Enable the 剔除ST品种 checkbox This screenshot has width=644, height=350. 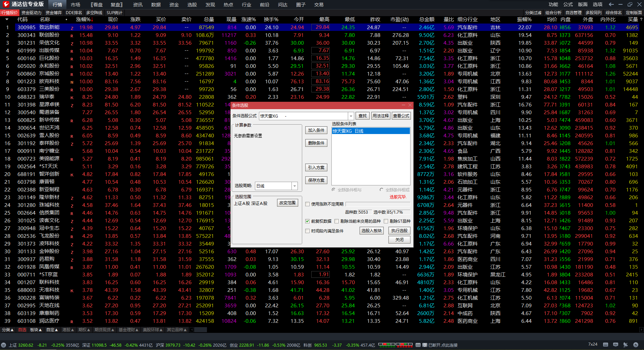[x=386, y=221]
